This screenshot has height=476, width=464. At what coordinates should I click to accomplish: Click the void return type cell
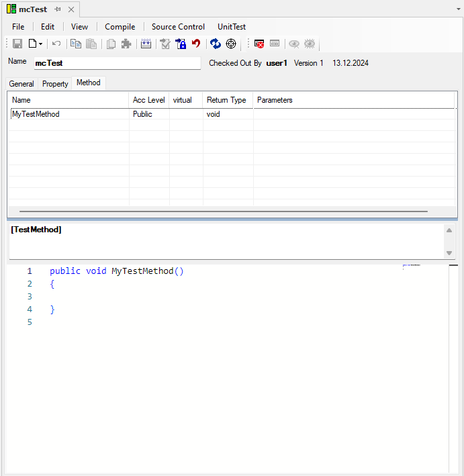[228, 114]
